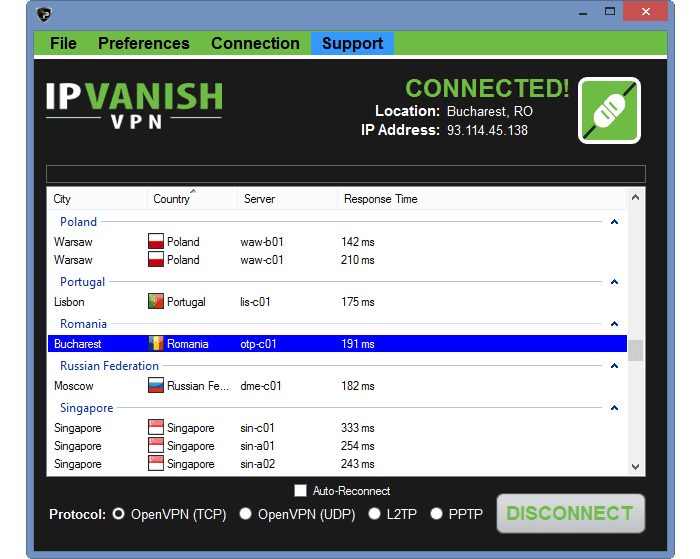Click the Poland flag in waw-c01 row
This screenshot has height=559, width=700.
coord(156,259)
